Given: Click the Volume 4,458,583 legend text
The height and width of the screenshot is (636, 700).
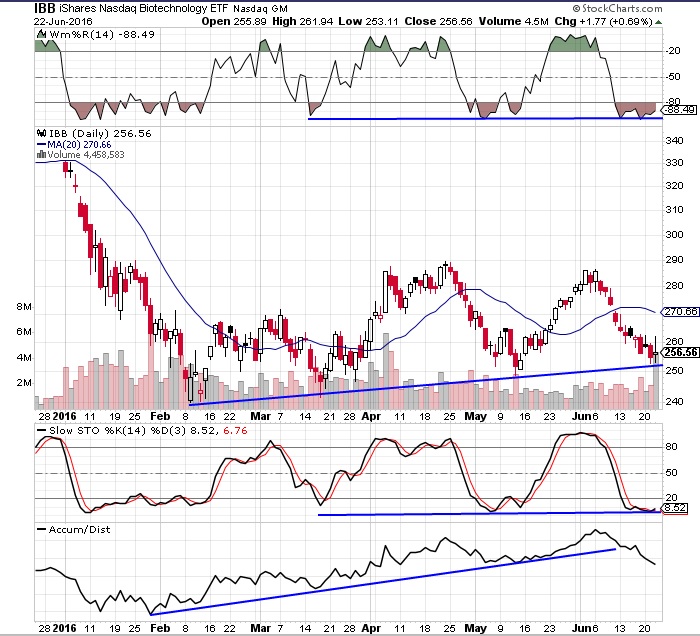Looking at the screenshot, I should [x=86, y=155].
